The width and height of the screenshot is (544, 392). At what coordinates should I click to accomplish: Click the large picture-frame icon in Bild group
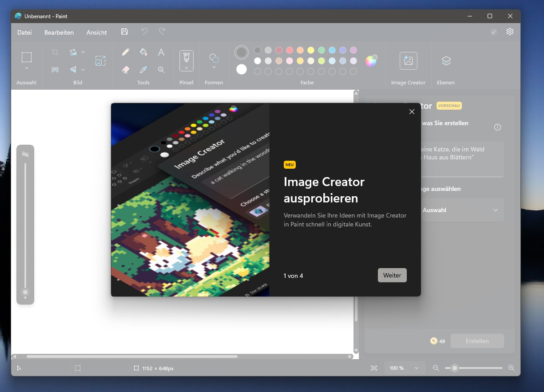100,61
